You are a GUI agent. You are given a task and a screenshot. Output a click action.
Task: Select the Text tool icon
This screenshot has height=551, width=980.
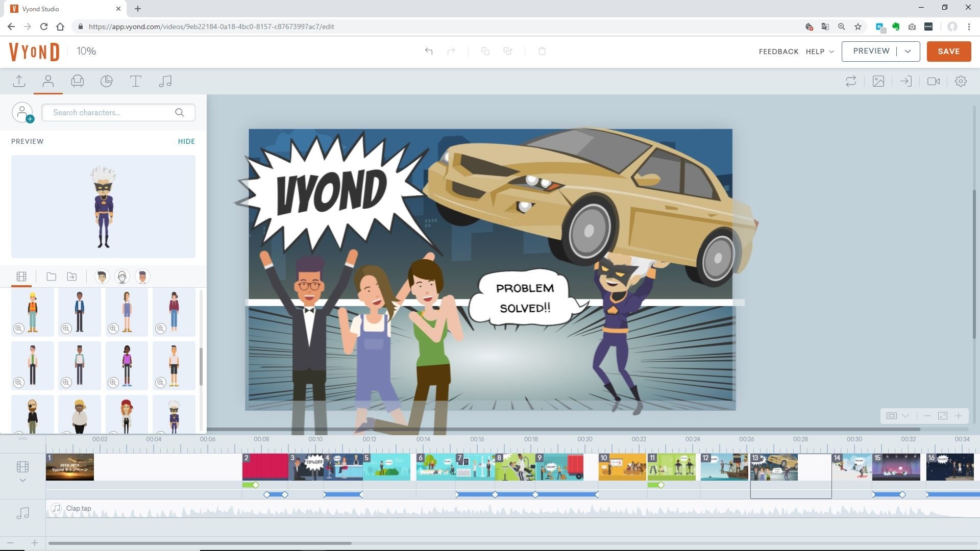[x=135, y=81]
